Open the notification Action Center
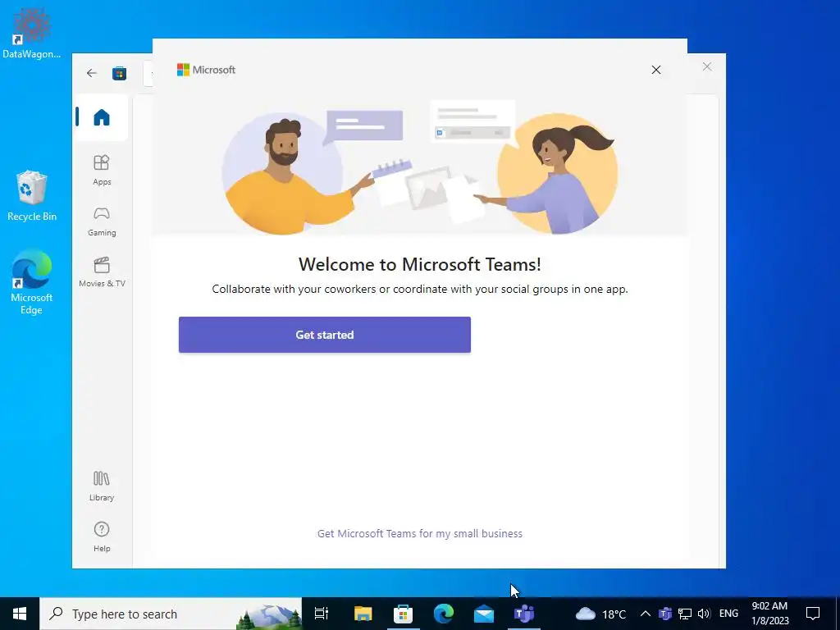 [x=813, y=614]
